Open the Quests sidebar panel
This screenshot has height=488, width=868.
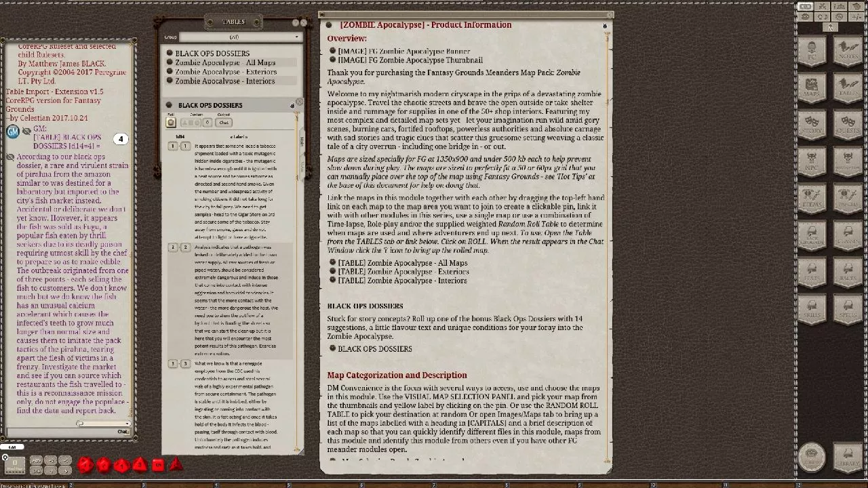pos(847,126)
